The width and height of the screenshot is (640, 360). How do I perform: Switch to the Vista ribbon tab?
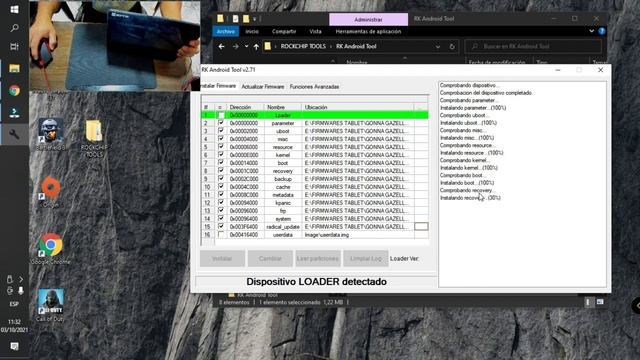click(315, 31)
